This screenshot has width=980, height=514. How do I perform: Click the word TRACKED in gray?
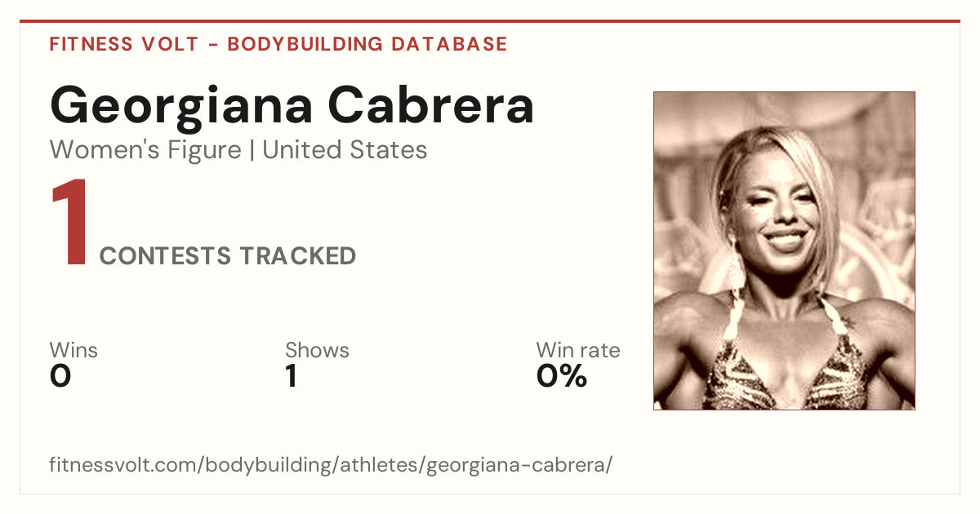point(298,256)
